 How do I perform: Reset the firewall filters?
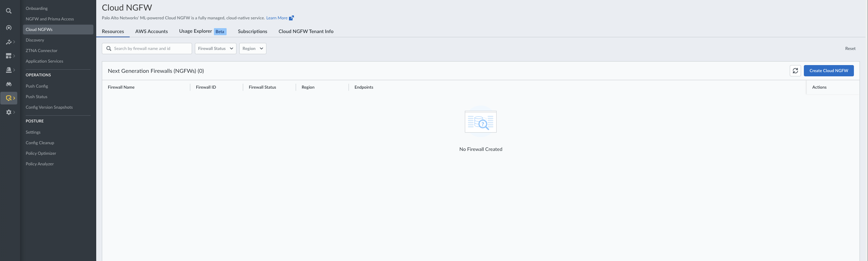pyautogui.click(x=850, y=49)
